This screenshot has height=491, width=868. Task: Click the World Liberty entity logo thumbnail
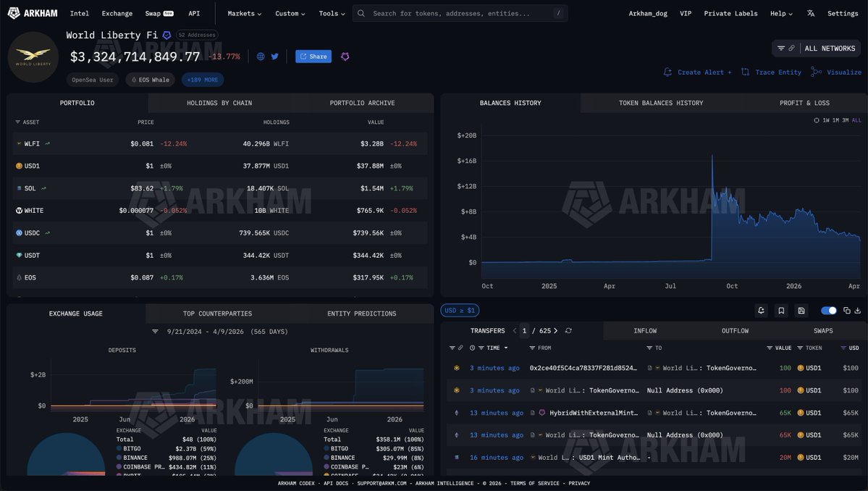33,57
